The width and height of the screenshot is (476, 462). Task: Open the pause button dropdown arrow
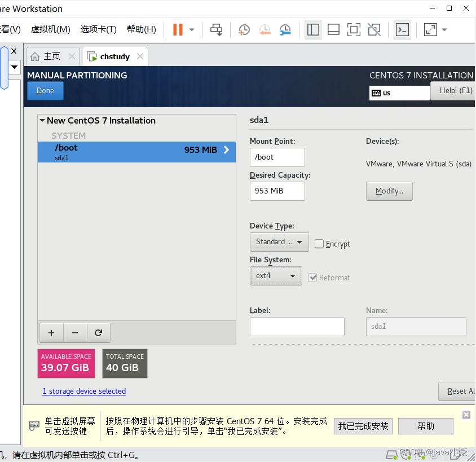pyautogui.click(x=192, y=30)
